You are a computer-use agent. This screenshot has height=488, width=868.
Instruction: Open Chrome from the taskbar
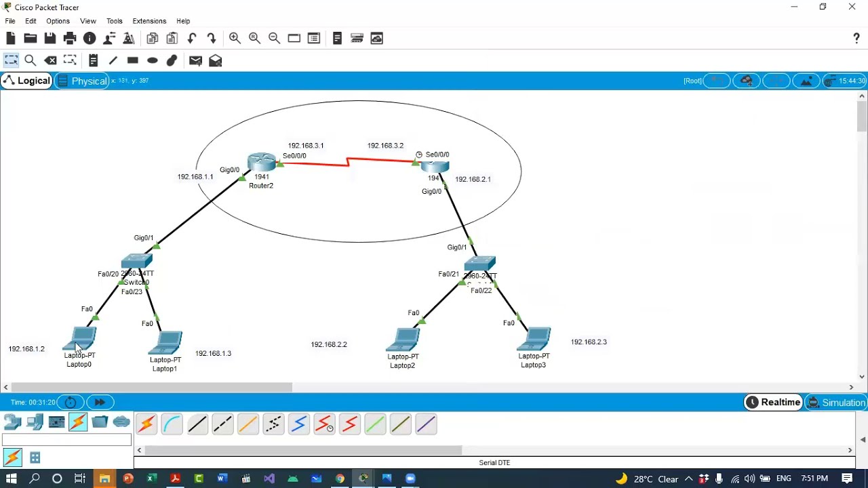click(x=340, y=479)
